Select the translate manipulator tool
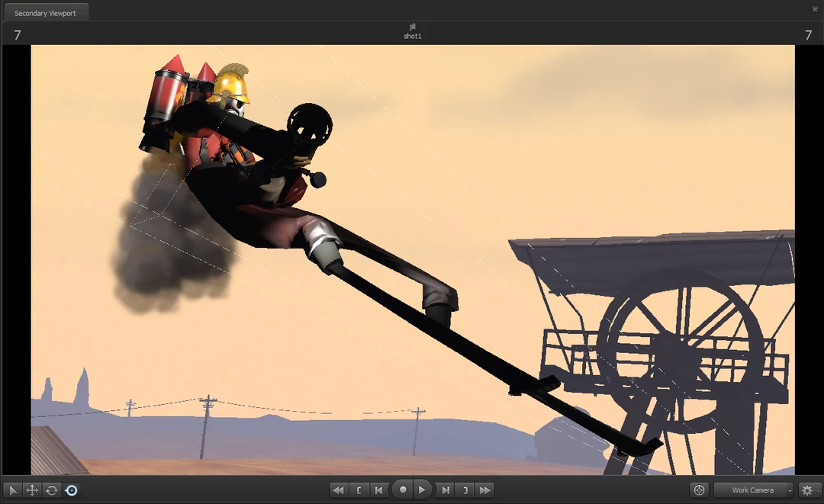Screen dimensions: 824x504 [x=31, y=490]
